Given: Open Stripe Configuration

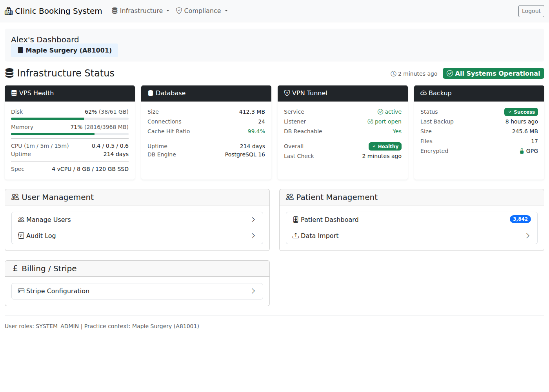Looking at the screenshot, I should pyautogui.click(x=137, y=291).
